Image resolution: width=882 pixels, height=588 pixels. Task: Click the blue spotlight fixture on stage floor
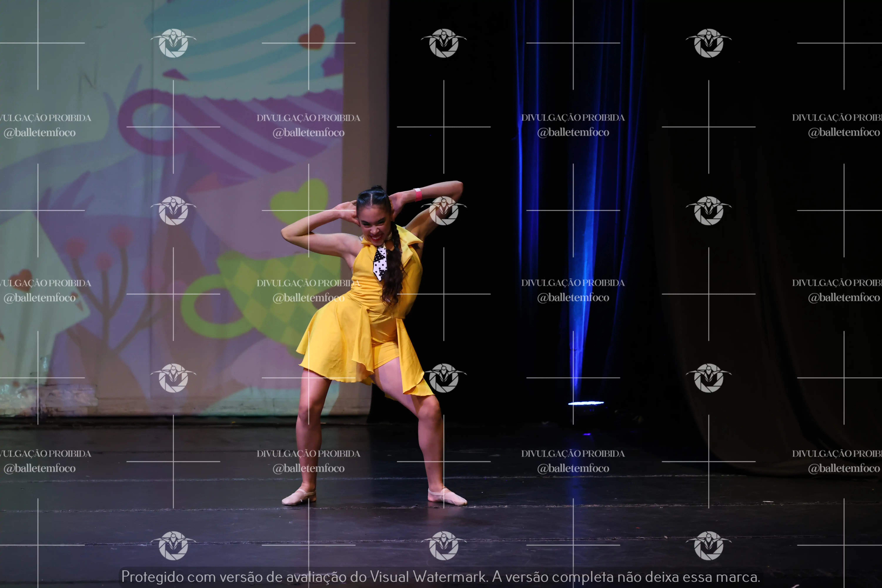point(586,403)
